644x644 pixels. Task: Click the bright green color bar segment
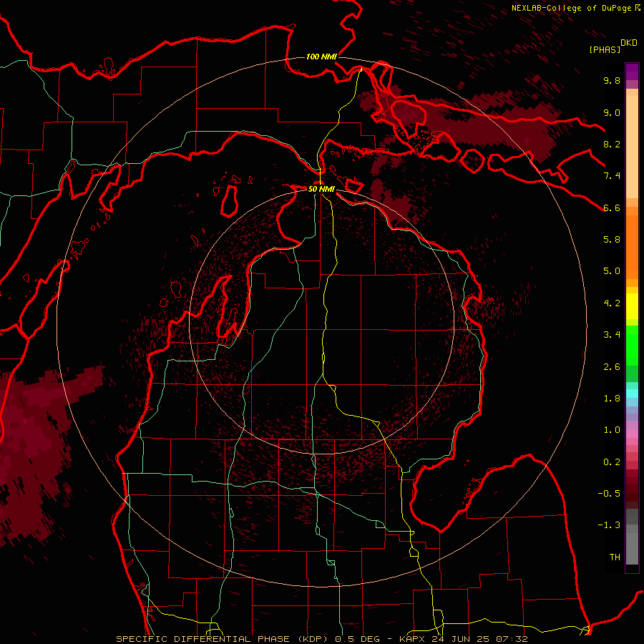point(632,345)
